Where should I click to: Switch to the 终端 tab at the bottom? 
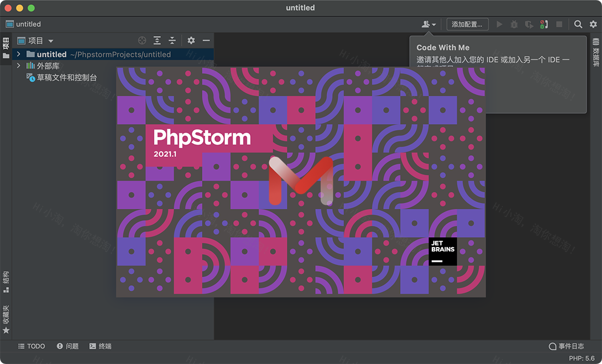pos(101,346)
